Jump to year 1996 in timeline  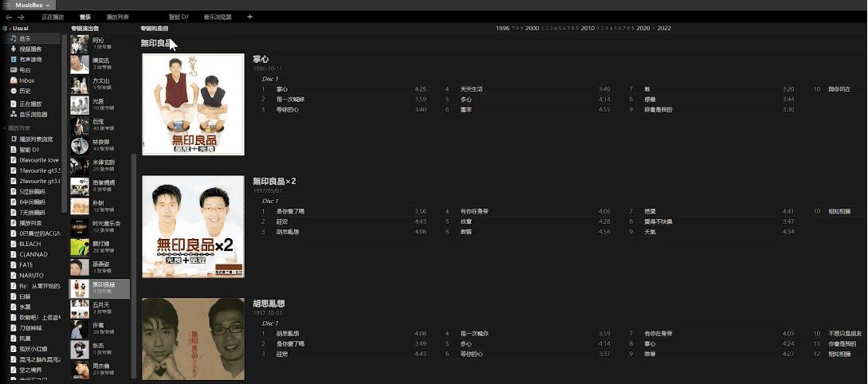[x=503, y=28]
